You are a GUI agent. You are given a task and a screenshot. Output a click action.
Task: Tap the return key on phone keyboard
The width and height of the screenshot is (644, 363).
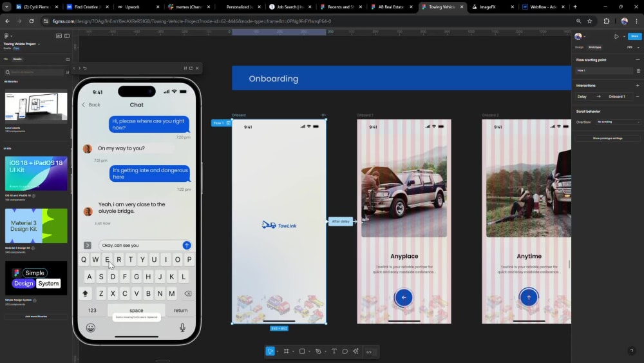(180, 310)
